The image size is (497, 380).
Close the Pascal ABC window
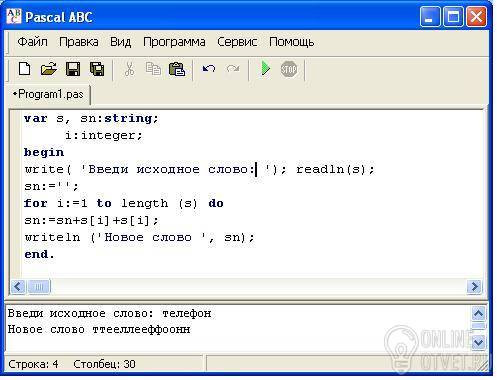[476, 16]
